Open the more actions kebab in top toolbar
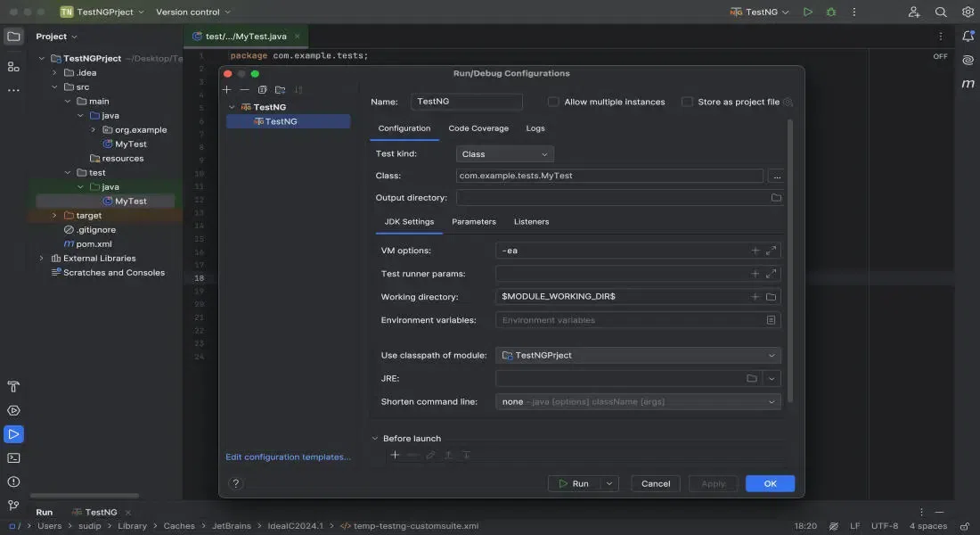This screenshot has height=535, width=980. pos(853,12)
